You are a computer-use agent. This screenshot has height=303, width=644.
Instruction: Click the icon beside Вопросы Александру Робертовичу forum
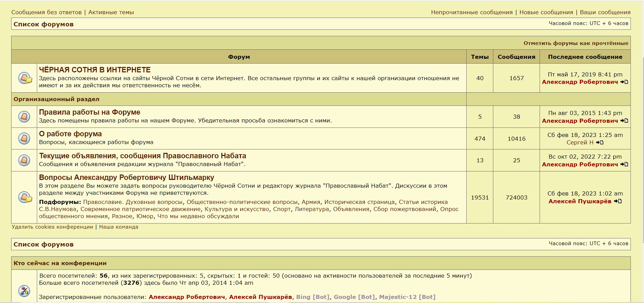tap(25, 197)
